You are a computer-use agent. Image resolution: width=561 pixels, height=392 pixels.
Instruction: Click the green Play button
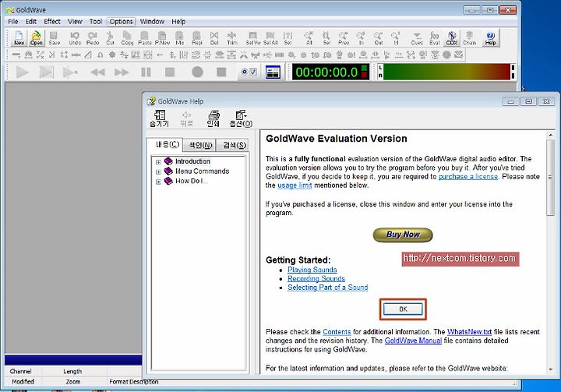(x=22, y=72)
